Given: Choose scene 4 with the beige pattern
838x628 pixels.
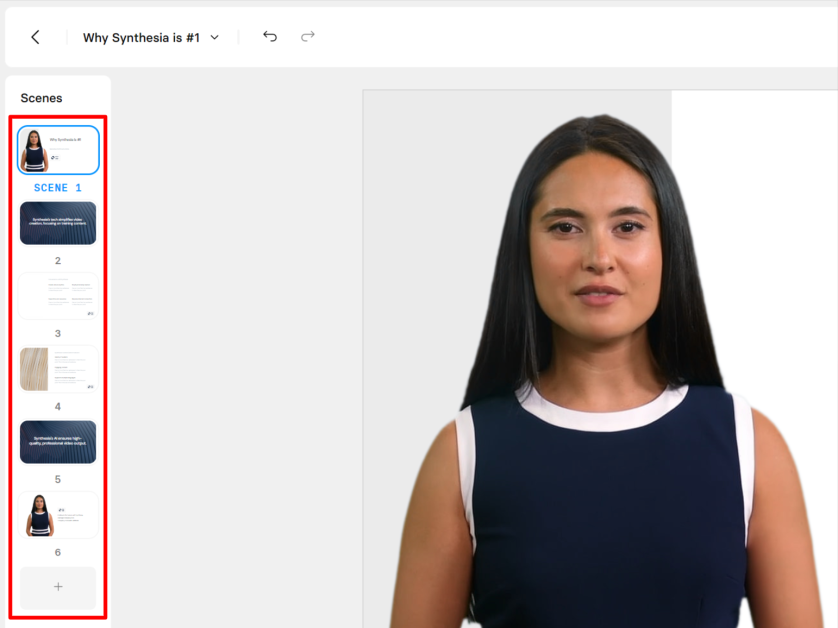Looking at the screenshot, I should [x=58, y=369].
